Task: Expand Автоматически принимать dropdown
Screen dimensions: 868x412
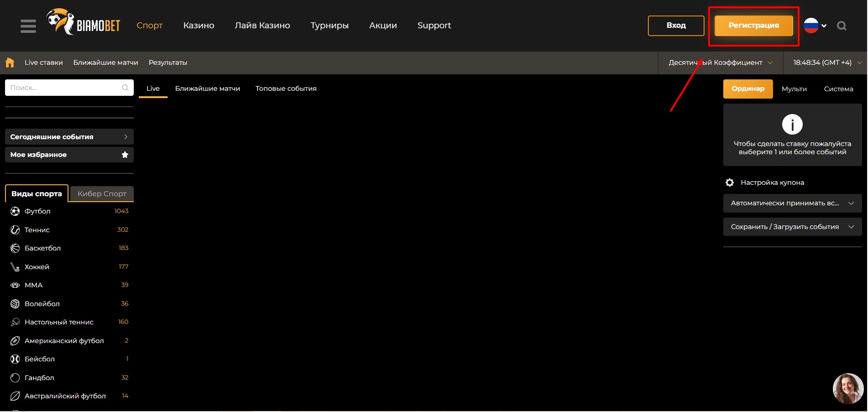Action: (x=792, y=203)
